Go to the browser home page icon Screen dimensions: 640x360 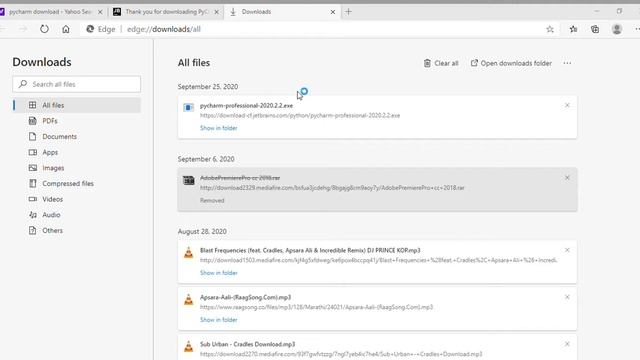pyautogui.click(x=66, y=29)
